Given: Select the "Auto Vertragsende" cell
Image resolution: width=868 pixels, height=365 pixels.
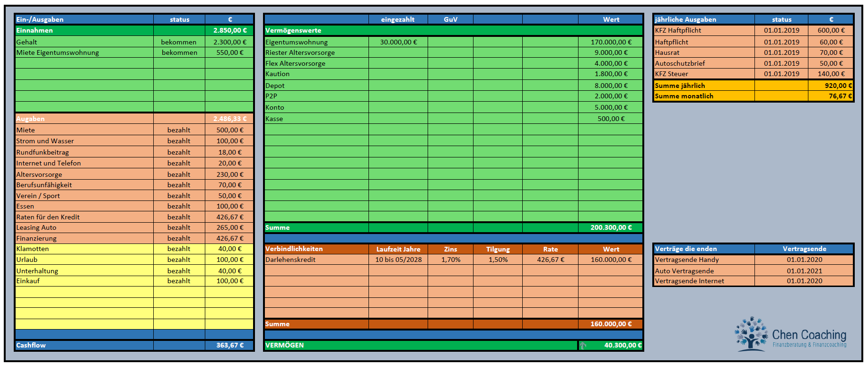Looking at the screenshot, I should [704, 271].
